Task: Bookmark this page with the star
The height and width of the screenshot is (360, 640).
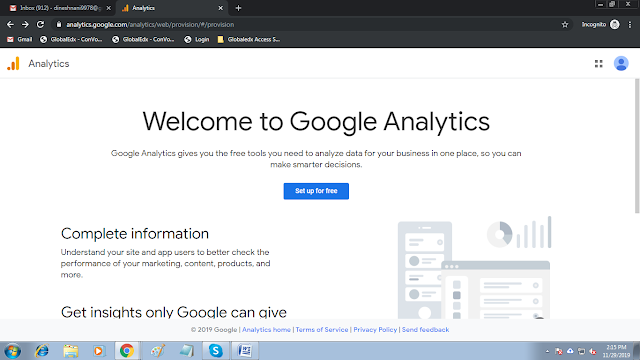Action: pyautogui.click(x=565, y=24)
